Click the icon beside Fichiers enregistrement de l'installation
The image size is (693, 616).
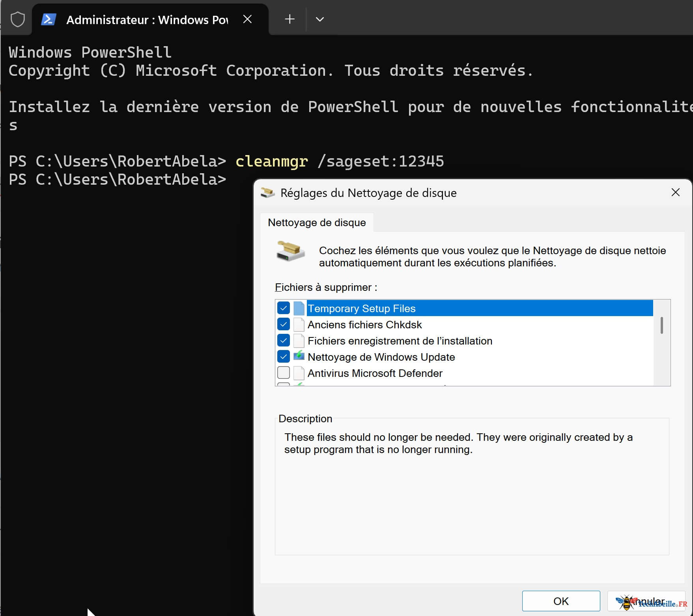click(299, 341)
